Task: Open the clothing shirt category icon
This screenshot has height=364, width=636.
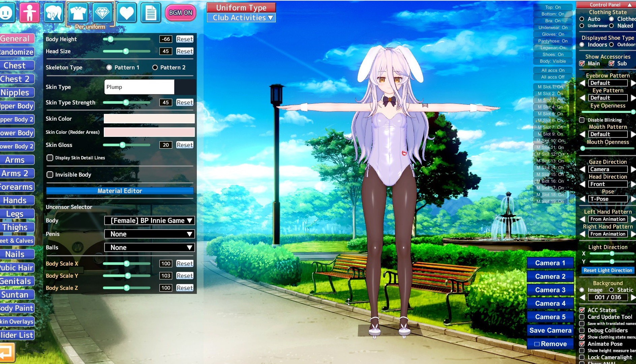Action: 78,13
